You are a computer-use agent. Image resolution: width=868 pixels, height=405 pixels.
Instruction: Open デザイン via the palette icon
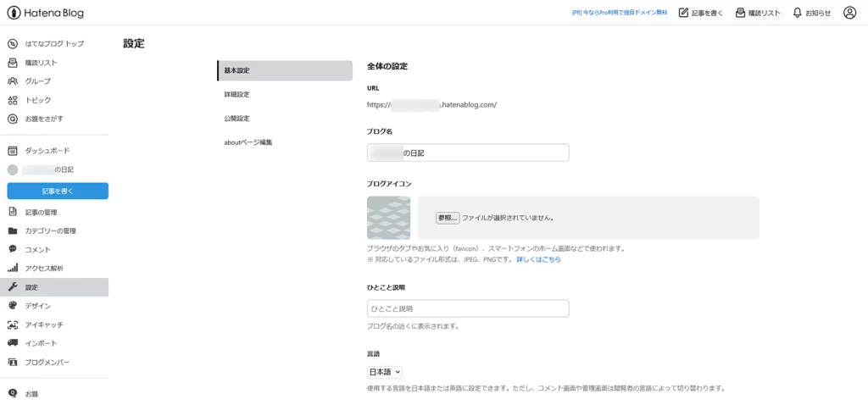pyautogui.click(x=13, y=306)
